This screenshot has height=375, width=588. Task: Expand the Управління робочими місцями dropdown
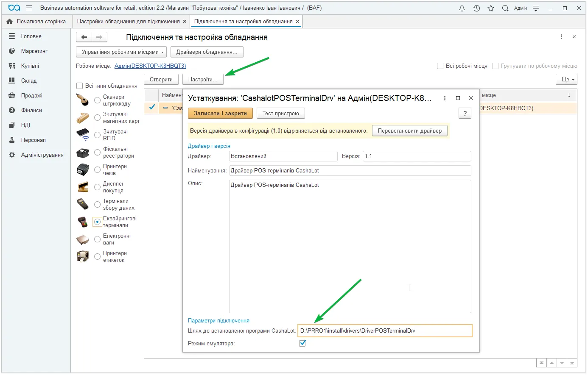point(121,52)
